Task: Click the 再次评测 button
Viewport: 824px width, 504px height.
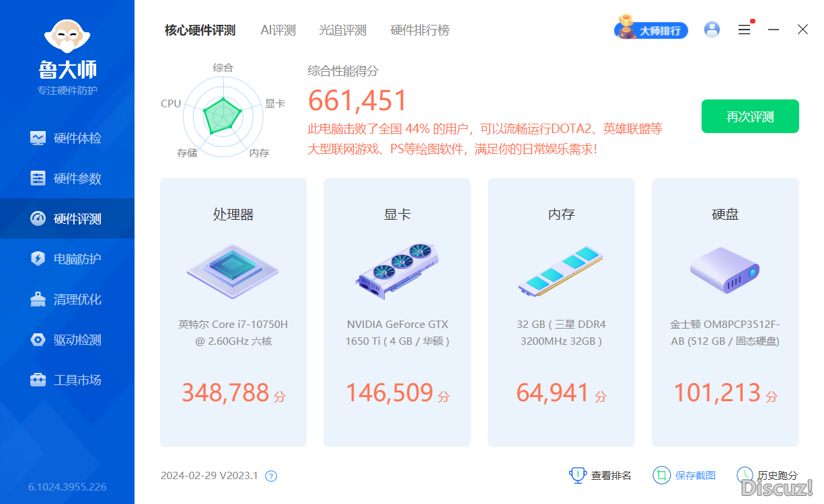Action: [x=750, y=116]
